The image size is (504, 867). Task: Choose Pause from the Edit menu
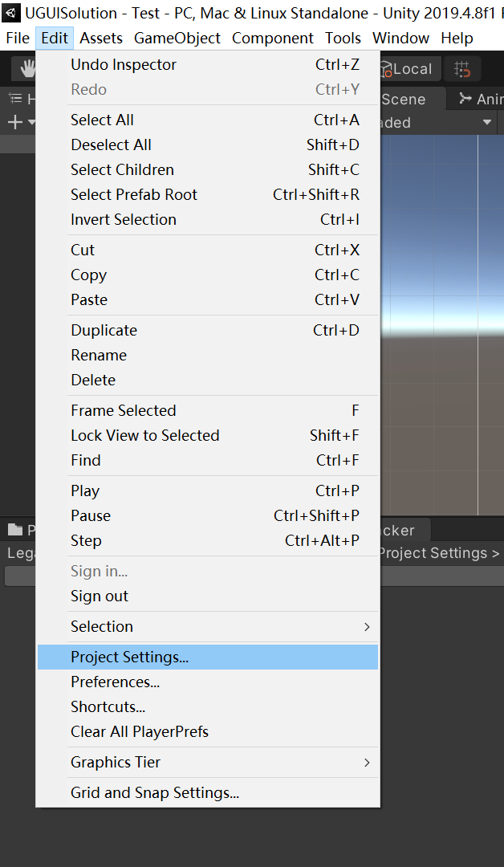208,515
